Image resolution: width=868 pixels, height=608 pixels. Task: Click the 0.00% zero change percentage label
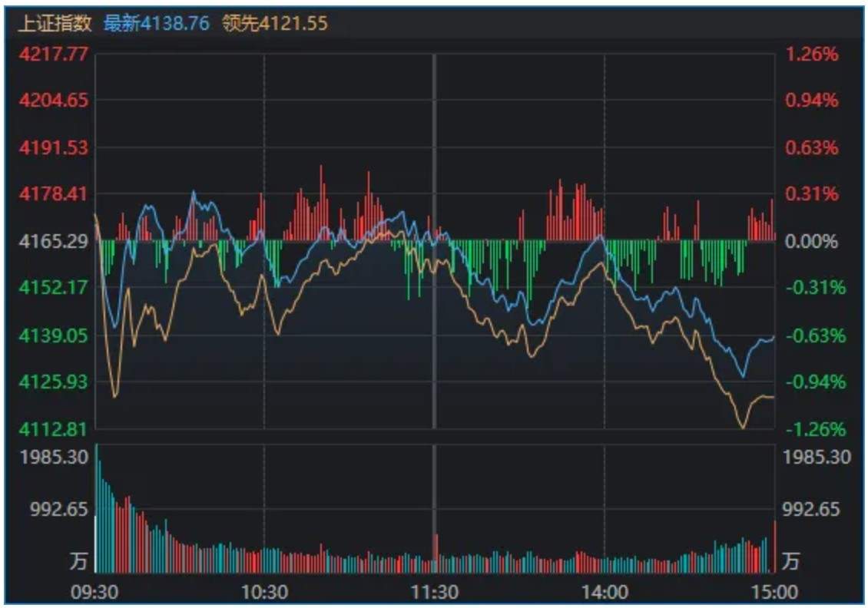[x=814, y=240]
